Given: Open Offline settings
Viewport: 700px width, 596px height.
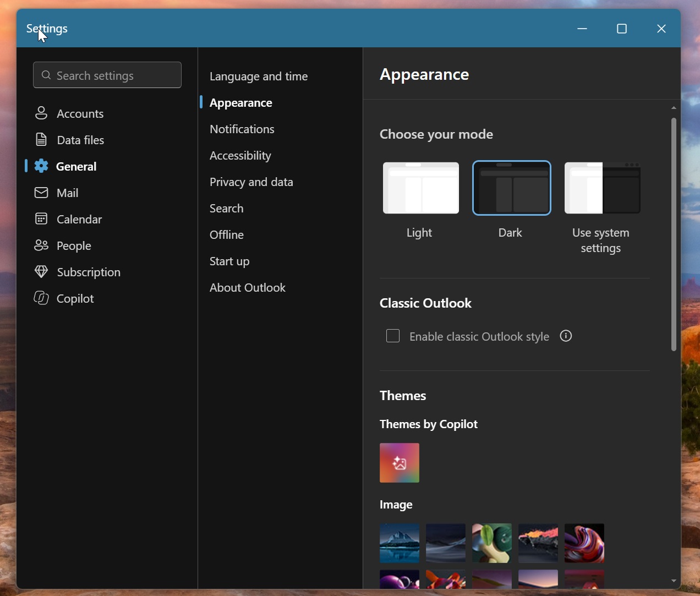Looking at the screenshot, I should point(227,235).
